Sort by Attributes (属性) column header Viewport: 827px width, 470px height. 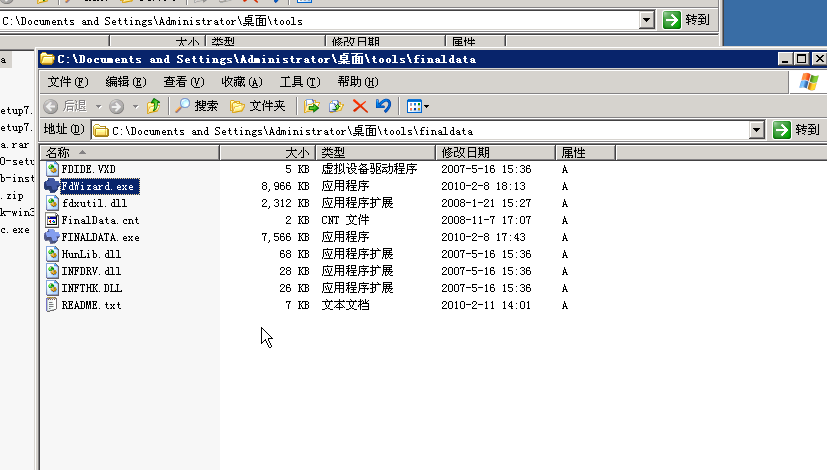(585, 153)
